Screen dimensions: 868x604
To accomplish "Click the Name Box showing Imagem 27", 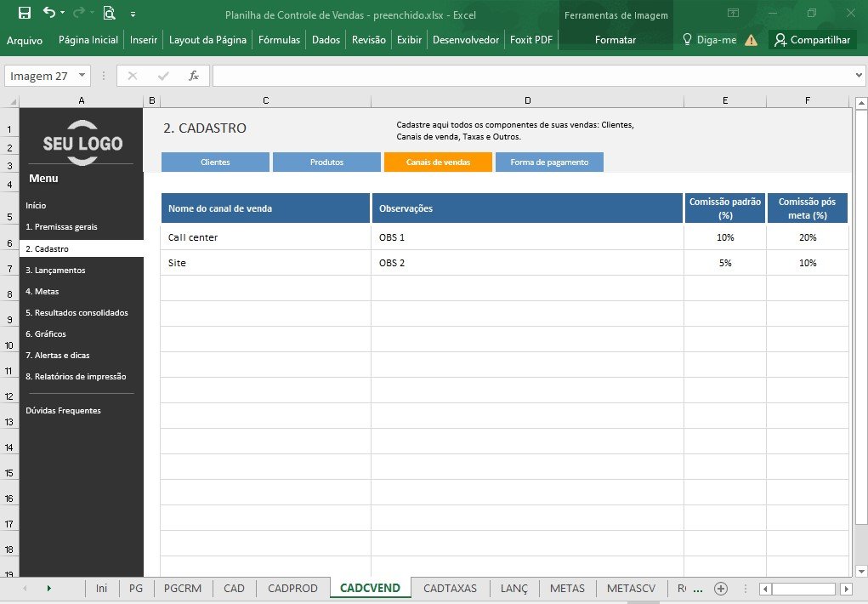I will 40,76.
